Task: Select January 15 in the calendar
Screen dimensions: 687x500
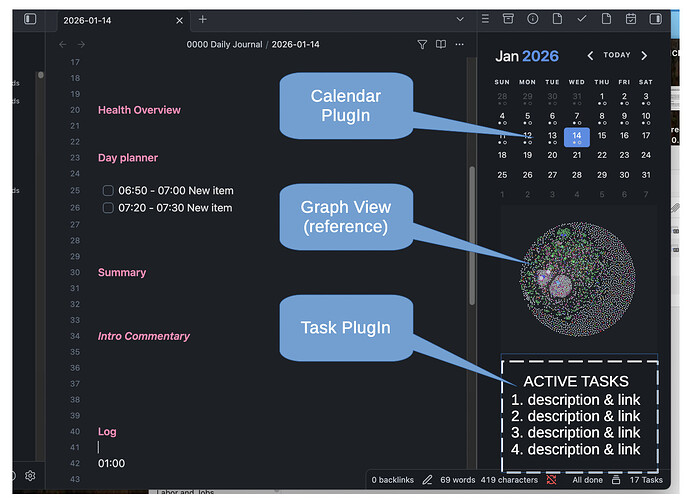Action: click(602, 136)
